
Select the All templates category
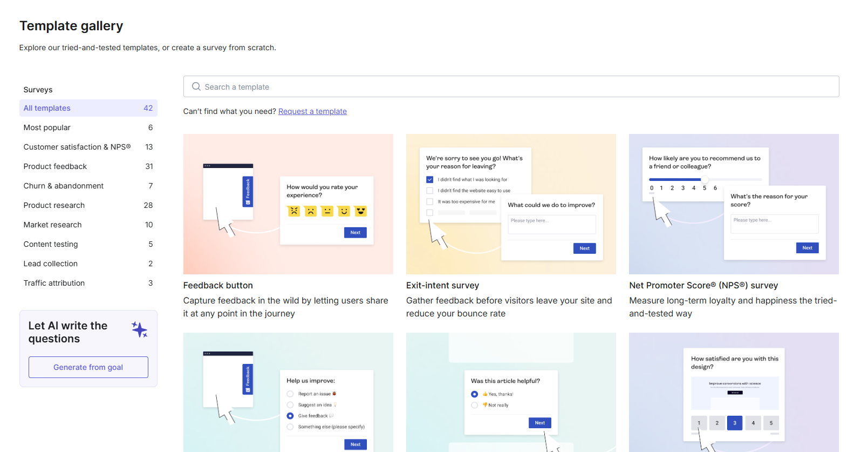pos(88,108)
